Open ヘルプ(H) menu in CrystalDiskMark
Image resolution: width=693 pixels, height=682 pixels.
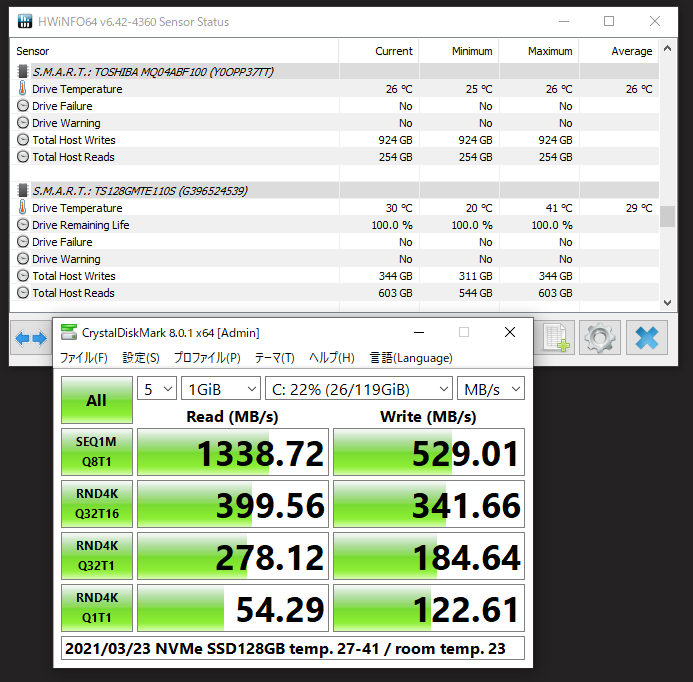pyautogui.click(x=331, y=358)
